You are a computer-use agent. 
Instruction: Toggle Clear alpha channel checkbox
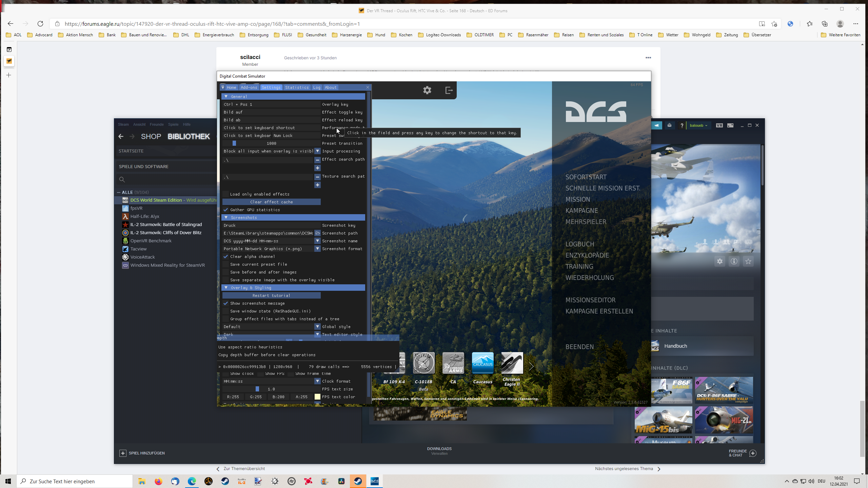click(226, 257)
